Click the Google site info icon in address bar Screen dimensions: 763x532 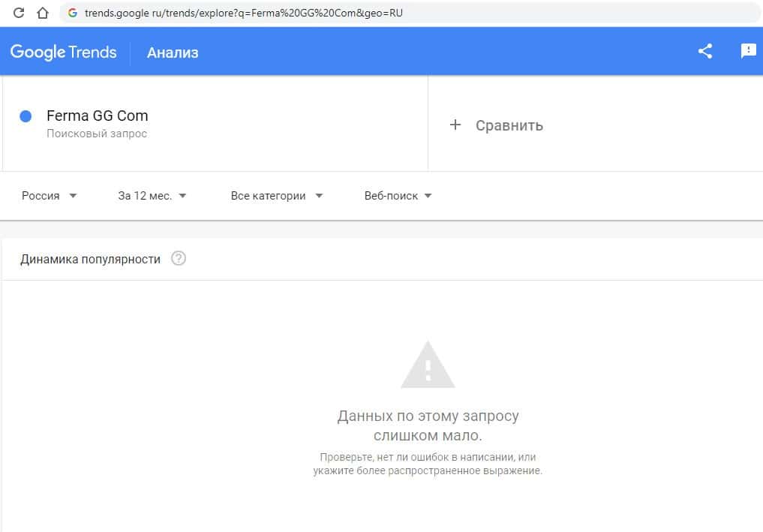pos(73,13)
